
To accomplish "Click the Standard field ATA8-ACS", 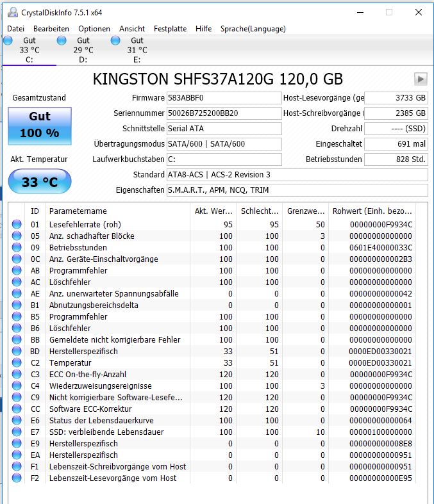I will [297, 175].
